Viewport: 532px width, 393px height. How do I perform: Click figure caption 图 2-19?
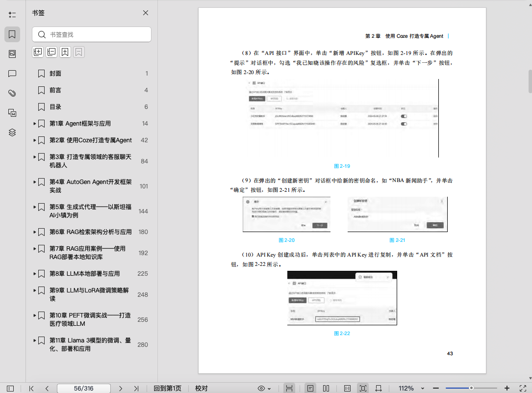pos(342,166)
